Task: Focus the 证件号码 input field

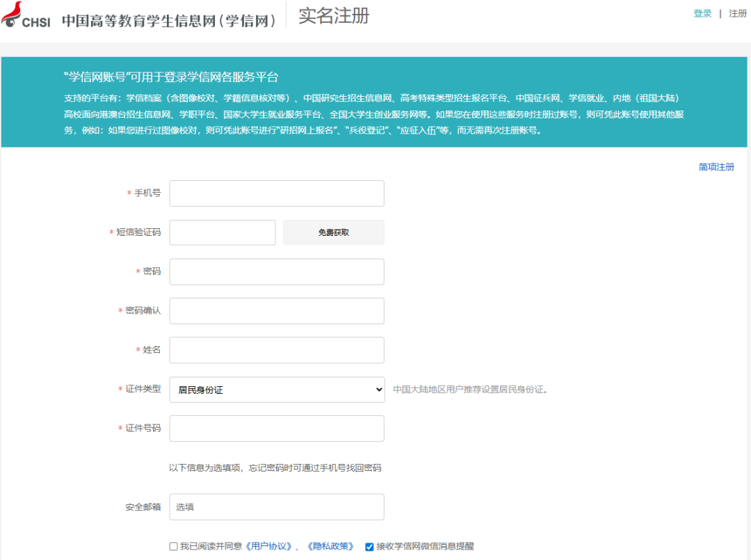Action: coord(277,429)
